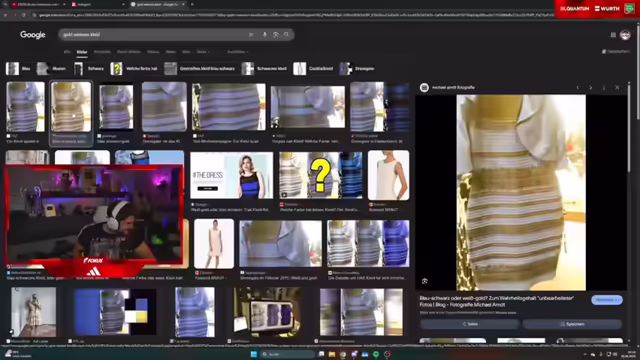
Task: Click the Speichern button in preview
Action: [x=572, y=324]
